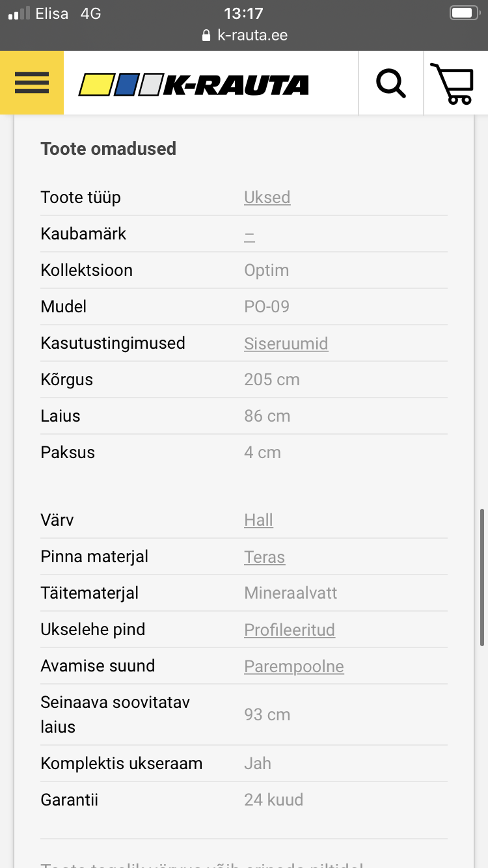Image resolution: width=488 pixels, height=868 pixels.
Task: Click the Teras material link
Action: coord(264,557)
